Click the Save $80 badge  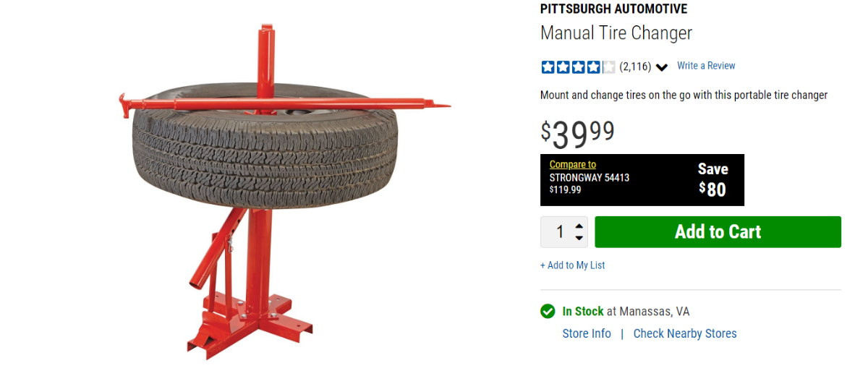click(x=712, y=179)
